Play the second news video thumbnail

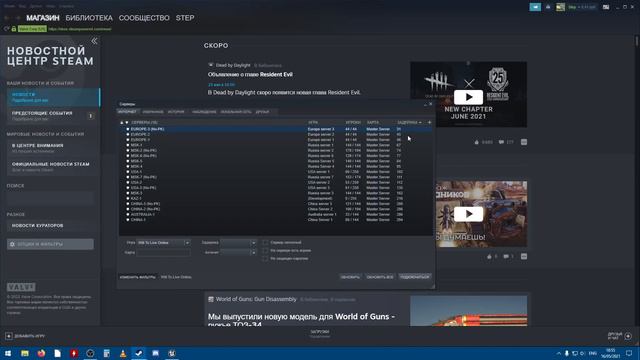[468, 214]
